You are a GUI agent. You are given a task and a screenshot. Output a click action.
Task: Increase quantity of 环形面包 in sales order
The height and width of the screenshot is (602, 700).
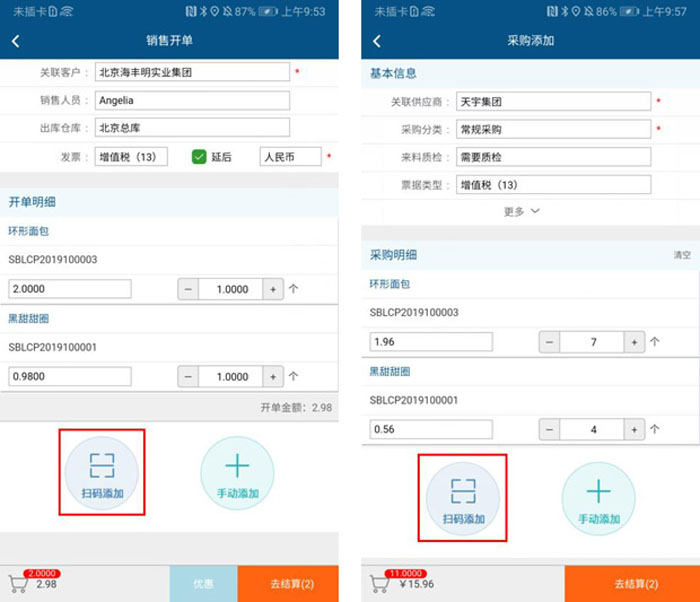(272, 289)
